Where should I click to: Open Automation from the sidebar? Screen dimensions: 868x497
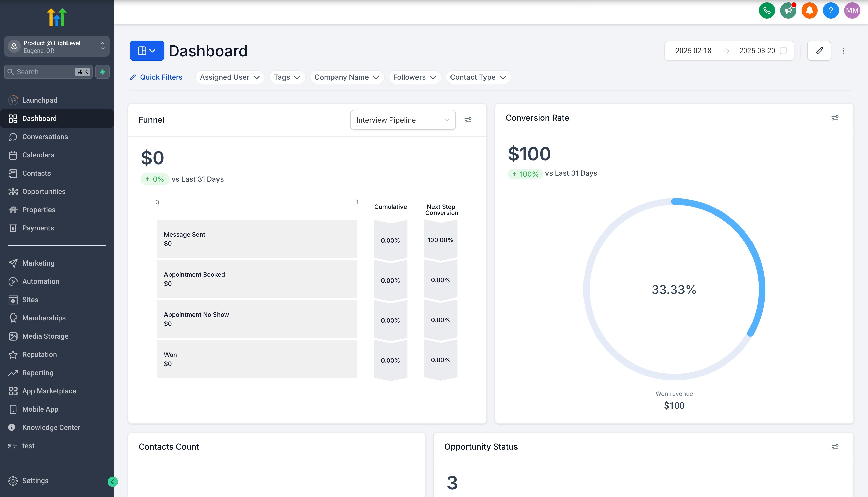tap(41, 281)
